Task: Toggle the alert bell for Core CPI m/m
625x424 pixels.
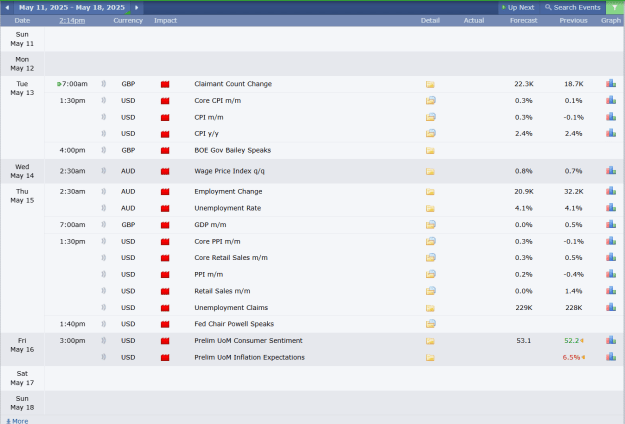Action: 104,100
